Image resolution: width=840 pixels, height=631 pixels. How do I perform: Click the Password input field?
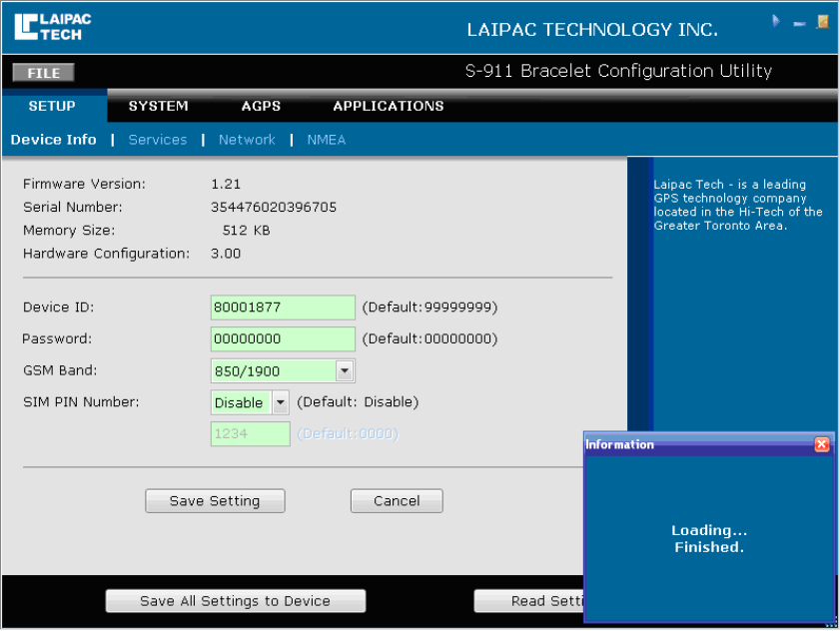[283, 339]
